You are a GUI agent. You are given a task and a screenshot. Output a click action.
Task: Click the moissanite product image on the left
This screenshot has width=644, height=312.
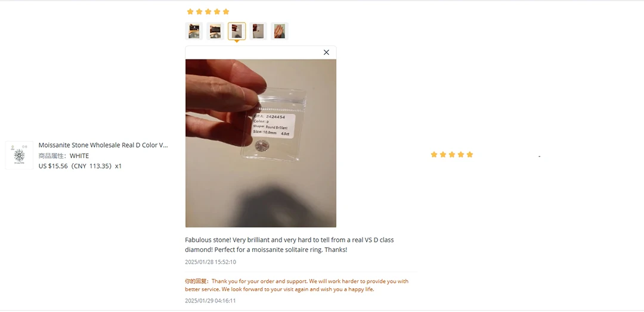[19, 155]
